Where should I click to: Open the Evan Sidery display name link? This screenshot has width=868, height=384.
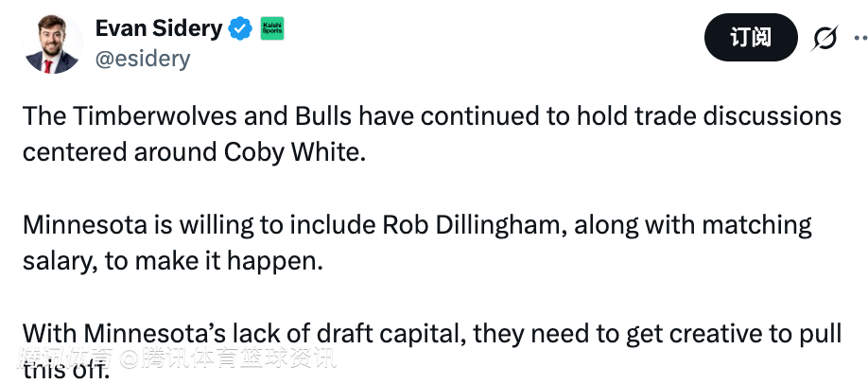tap(158, 28)
